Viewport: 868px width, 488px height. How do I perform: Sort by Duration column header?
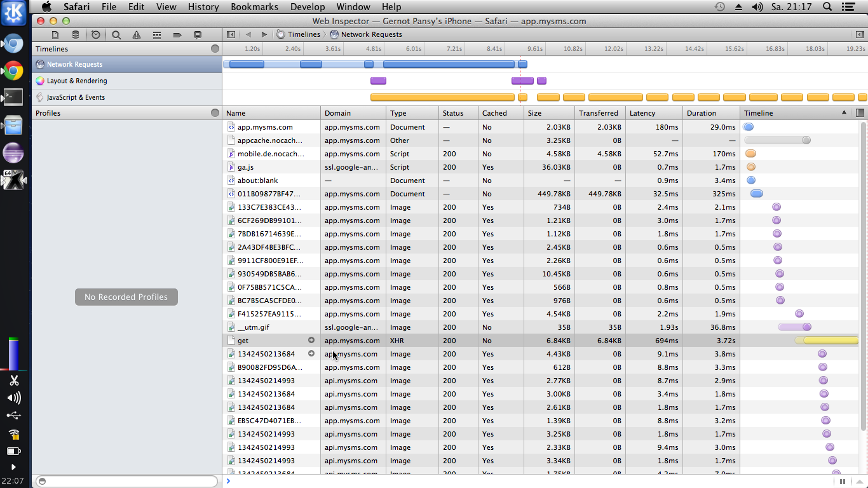pos(711,113)
